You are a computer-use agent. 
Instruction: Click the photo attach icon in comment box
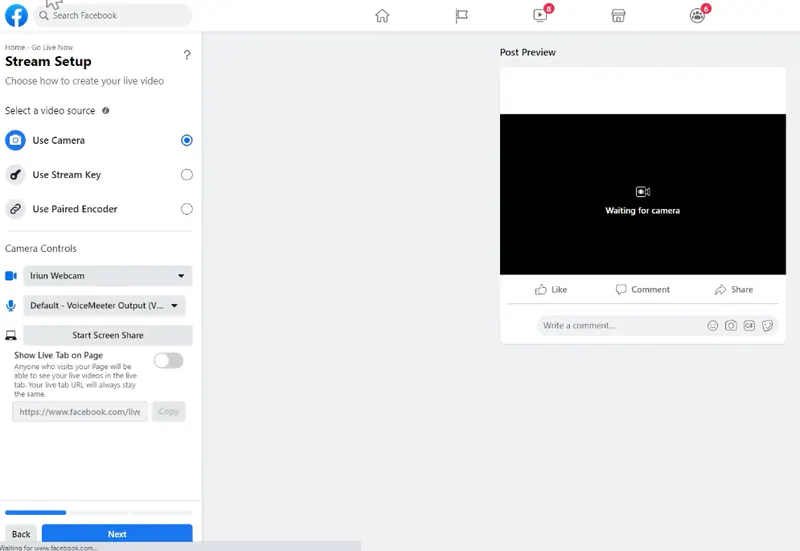tap(731, 325)
